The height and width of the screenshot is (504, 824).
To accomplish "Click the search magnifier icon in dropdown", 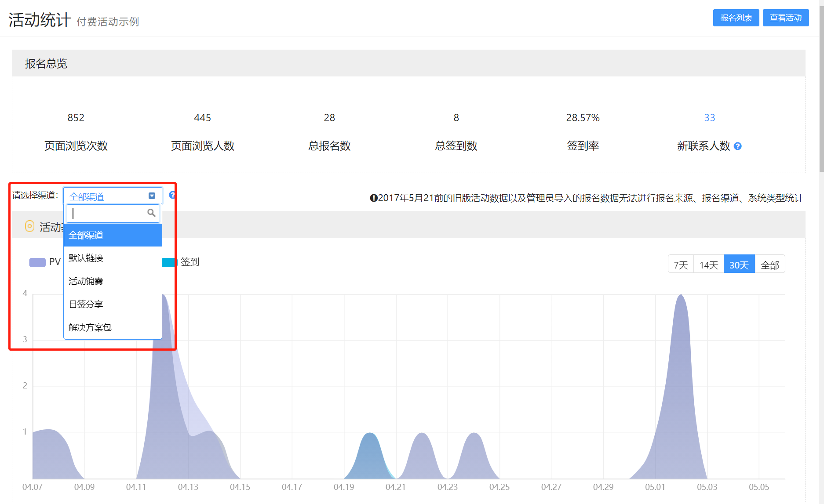I will pos(151,213).
